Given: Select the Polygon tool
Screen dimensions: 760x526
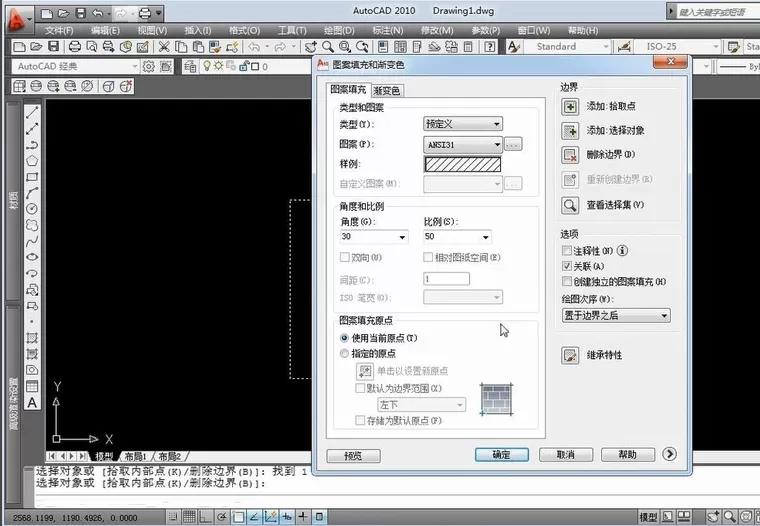Looking at the screenshot, I should [x=32, y=161].
